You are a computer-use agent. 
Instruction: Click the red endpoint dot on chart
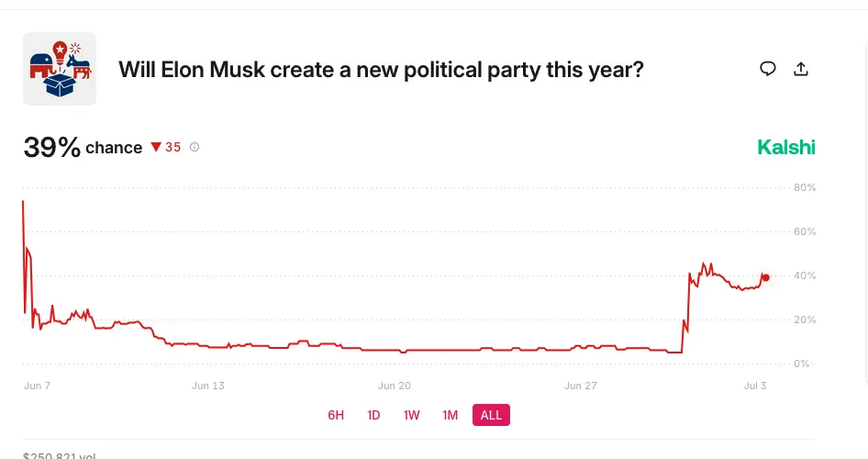[x=766, y=278]
